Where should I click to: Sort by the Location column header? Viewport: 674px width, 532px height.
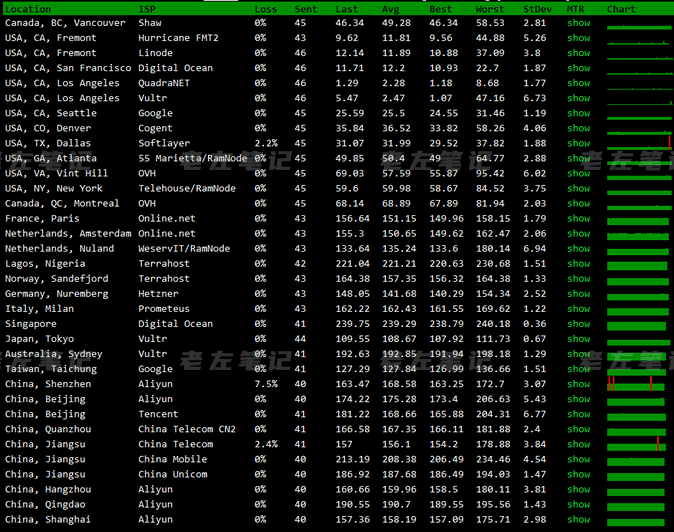pos(28,9)
